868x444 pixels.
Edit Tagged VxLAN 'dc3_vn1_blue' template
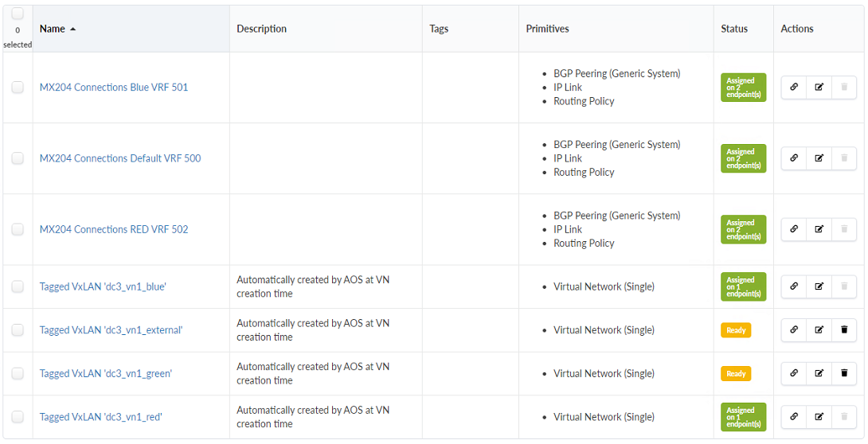click(x=819, y=286)
